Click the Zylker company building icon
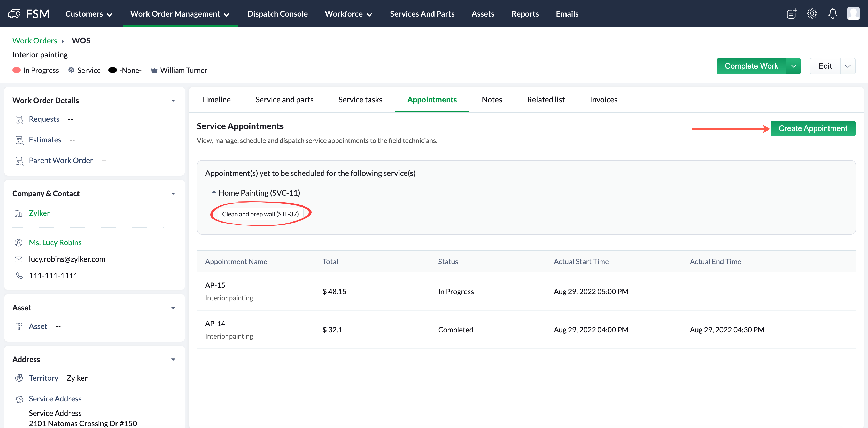This screenshot has height=428, width=868. pyautogui.click(x=19, y=213)
